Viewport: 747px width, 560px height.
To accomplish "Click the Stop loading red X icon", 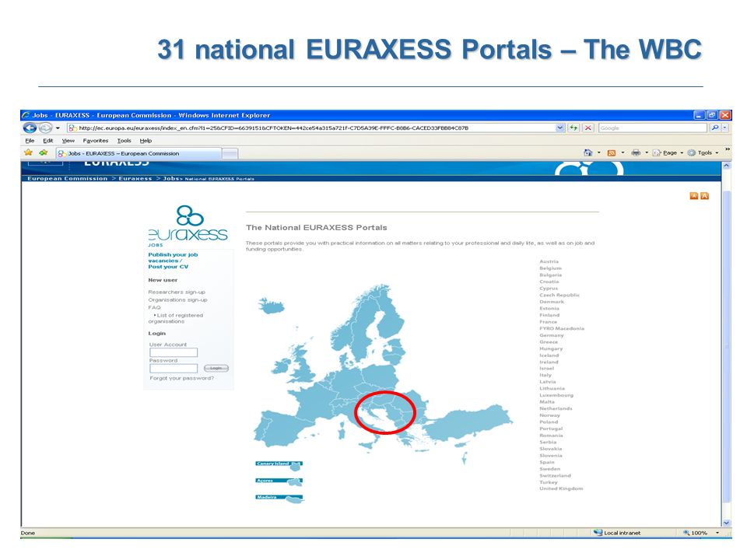I will (588, 128).
